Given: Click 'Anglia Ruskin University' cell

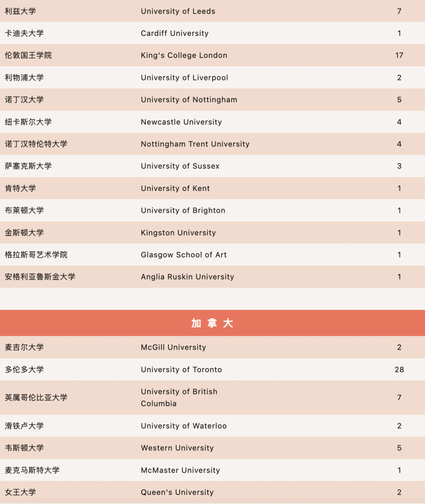Looking at the screenshot, I should pyautogui.click(x=187, y=277).
